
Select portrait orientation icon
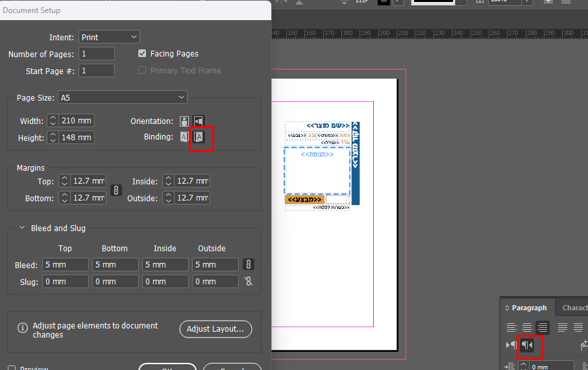pos(184,121)
